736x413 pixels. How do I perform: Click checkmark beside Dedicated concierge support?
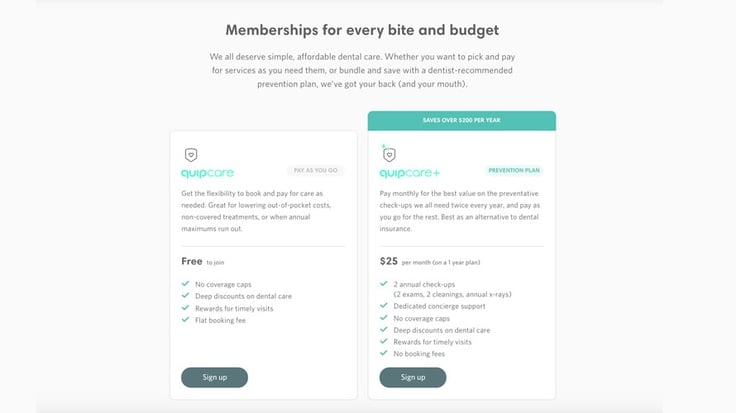(383, 306)
